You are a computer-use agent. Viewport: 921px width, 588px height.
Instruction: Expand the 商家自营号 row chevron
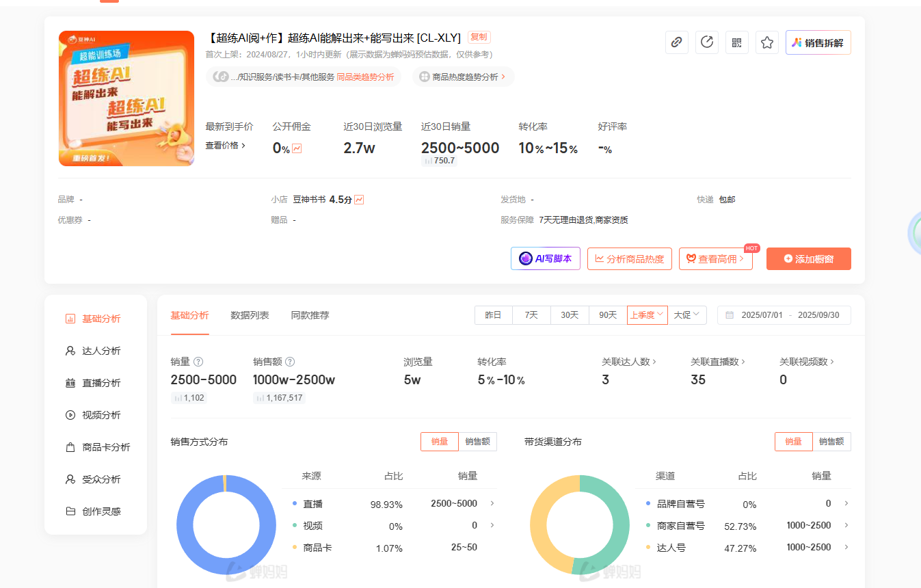846,525
